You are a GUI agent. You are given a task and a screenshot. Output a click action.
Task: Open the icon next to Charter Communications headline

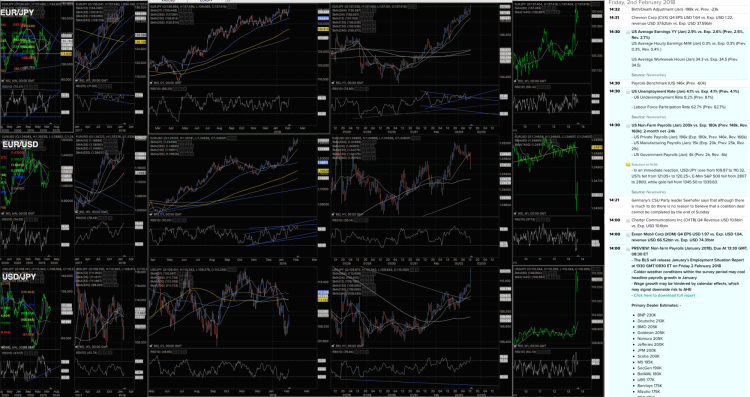point(628,221)
